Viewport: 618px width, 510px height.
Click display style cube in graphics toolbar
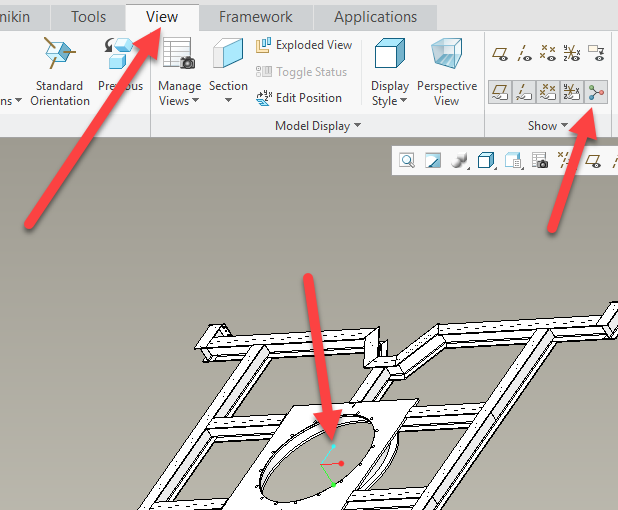tap(486, 161)
